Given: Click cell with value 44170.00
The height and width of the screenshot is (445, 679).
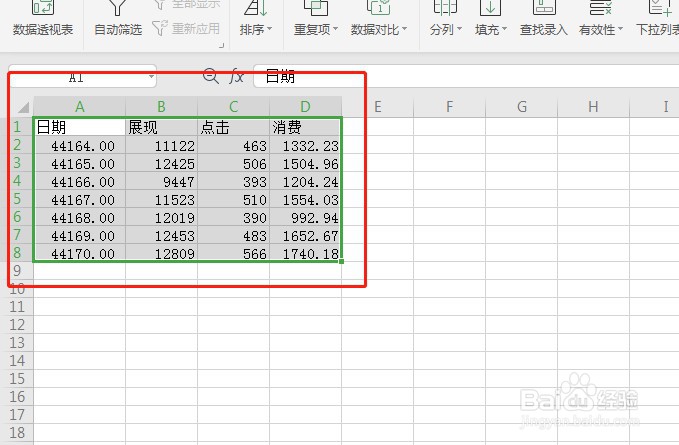Looking at the screenshot, I should point(79,253).
